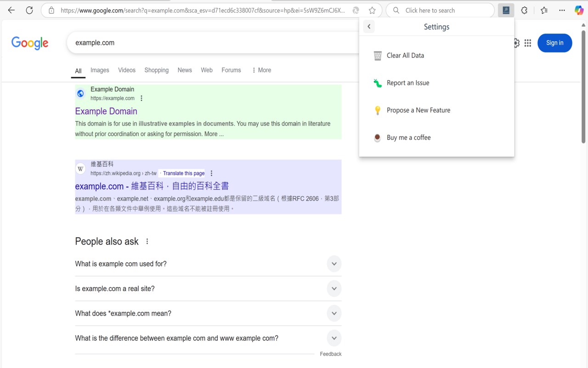Click the Sign in button
The width and height of the screenshot is (588, 368).
tap(555, 43)
